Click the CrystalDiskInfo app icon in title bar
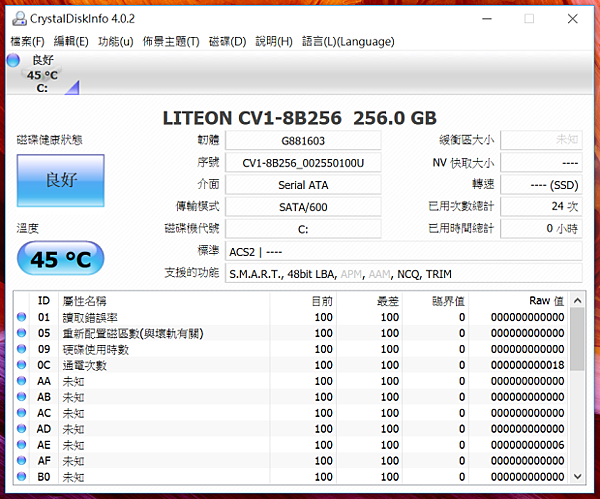The width and height of the screenshot is (600, 499). 19,18
